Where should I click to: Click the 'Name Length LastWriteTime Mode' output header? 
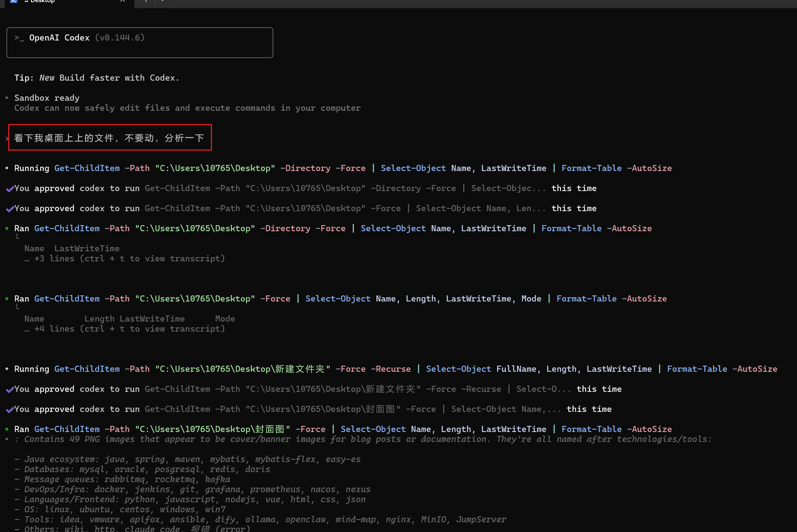point(129,319)
